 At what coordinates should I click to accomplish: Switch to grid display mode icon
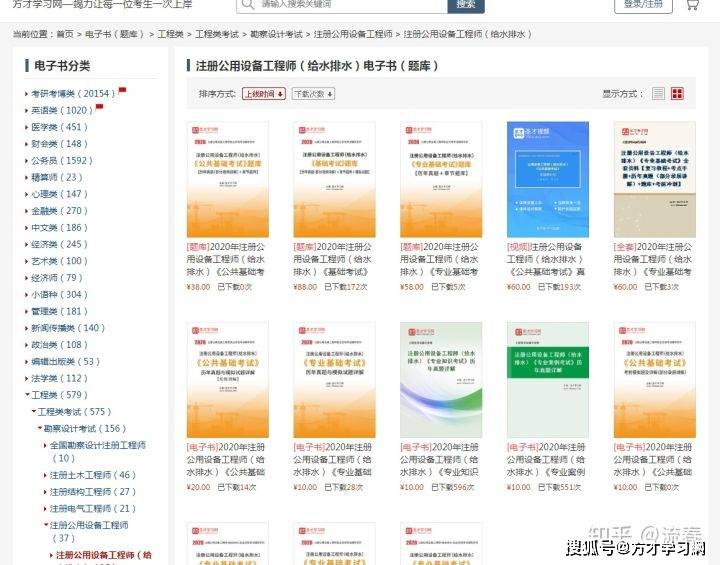tap(677, 94)
